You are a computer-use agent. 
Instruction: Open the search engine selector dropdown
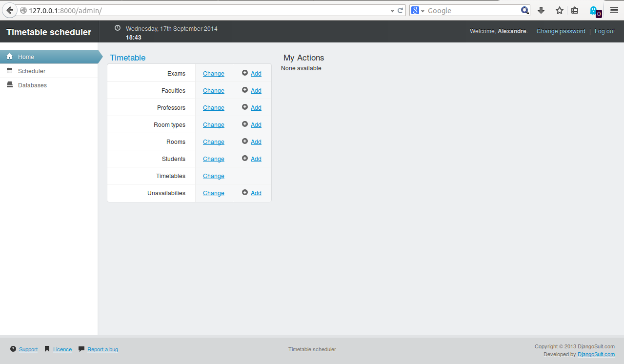click(419, 11)
